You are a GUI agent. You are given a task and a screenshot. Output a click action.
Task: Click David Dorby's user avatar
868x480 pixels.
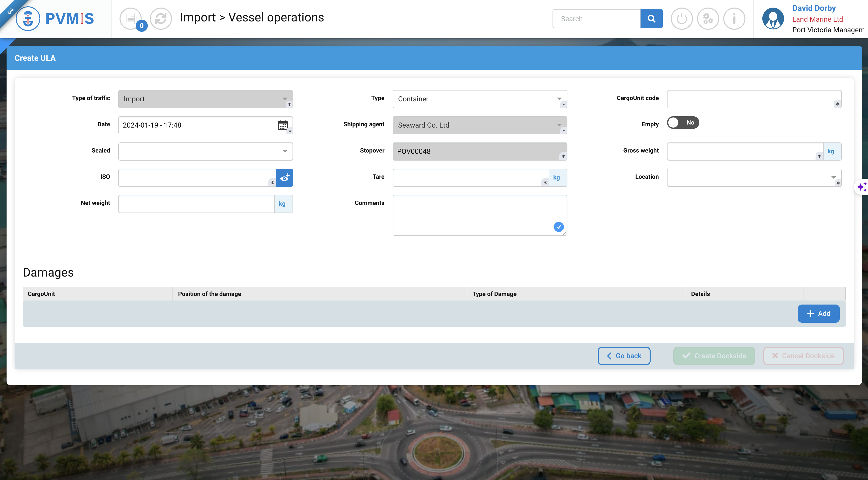point(773,18)
